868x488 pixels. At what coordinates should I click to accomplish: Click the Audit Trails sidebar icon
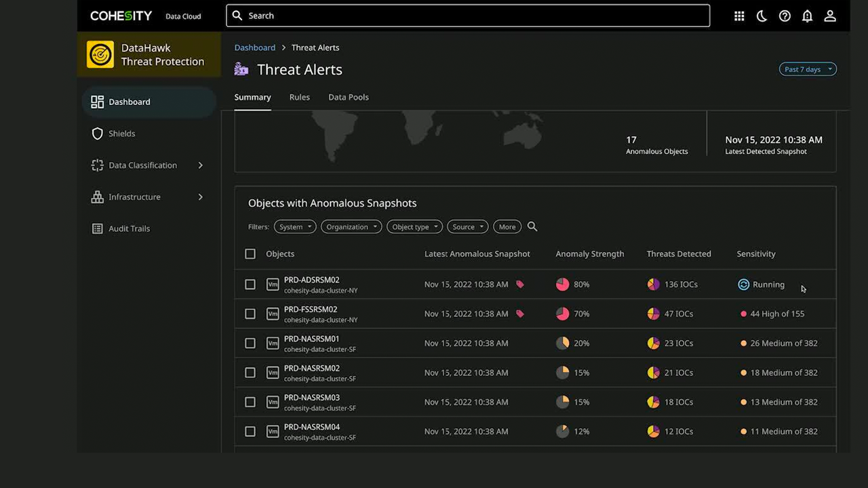(x=97, y=228)
